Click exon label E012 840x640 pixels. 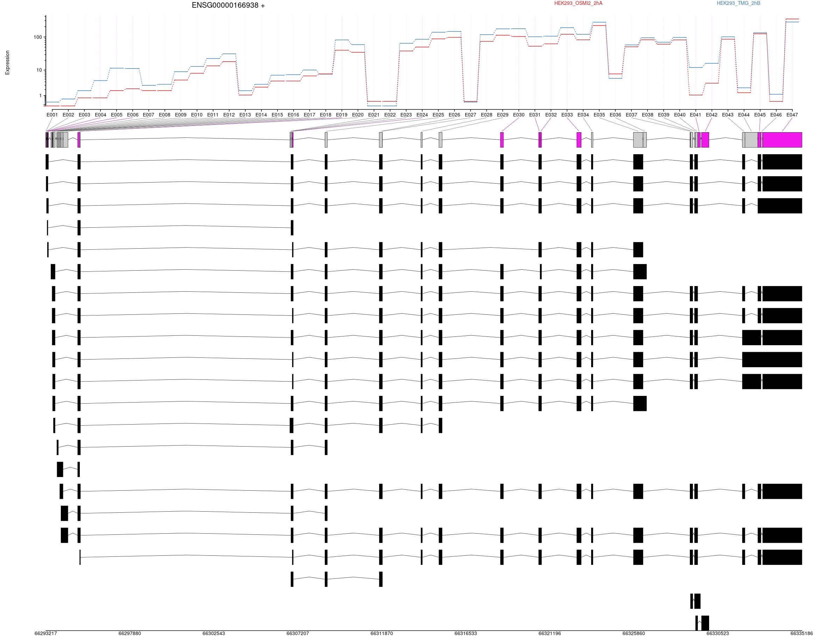click(229, 115)
